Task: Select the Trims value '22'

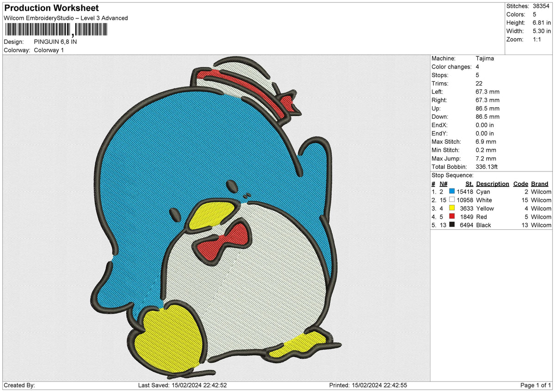Action: (x=479, y=83)
